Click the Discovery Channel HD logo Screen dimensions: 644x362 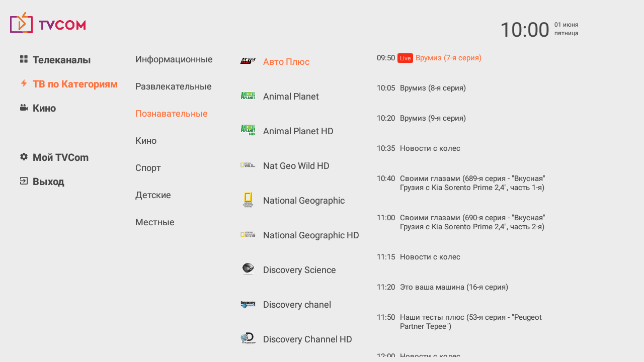(x=248, y=339)
